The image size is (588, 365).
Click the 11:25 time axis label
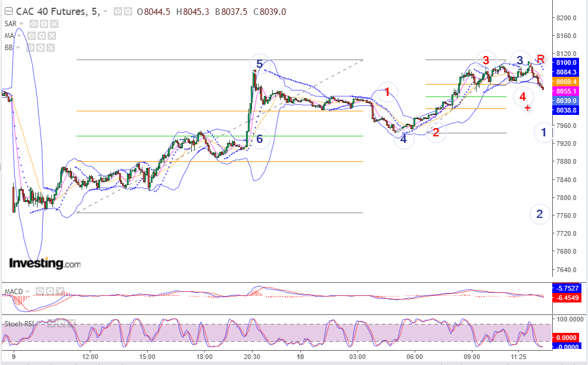518,357
